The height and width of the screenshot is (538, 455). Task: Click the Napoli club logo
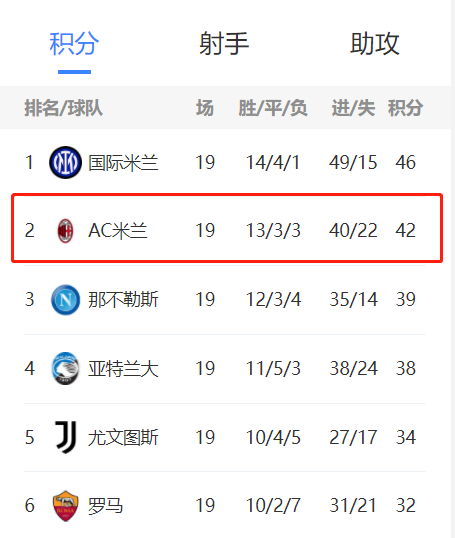[66, 300]
